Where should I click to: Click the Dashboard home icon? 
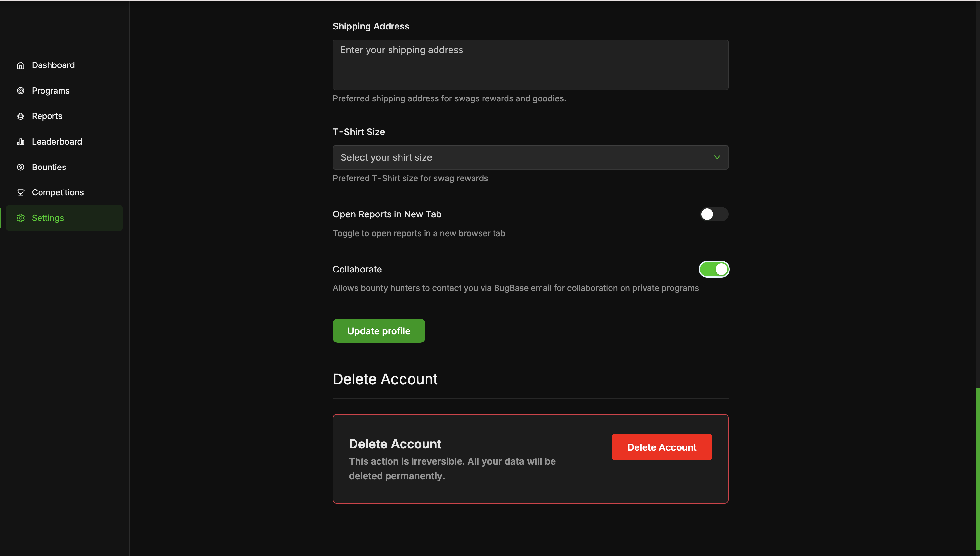(x=21, y=65)
